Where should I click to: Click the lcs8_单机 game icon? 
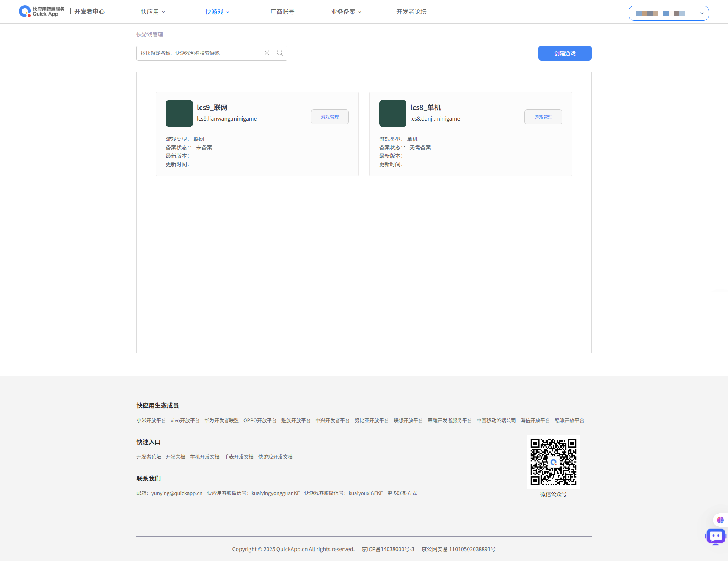pyautogui.click(x=393, y=113)
